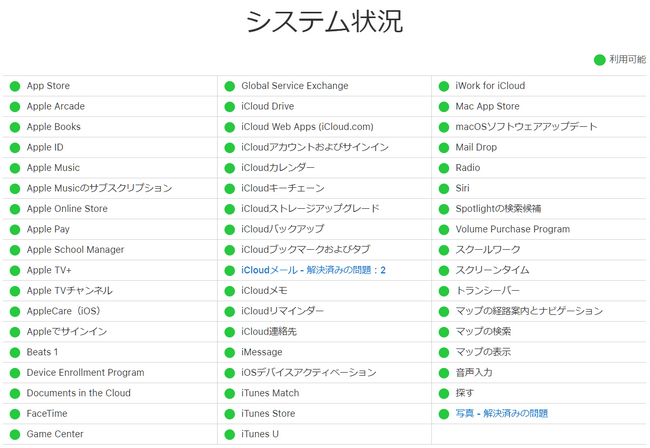The width and height of the screenshot is (650, 448).
Task: Click the green dot next to Mac App Store
Action: coord(444,107)
